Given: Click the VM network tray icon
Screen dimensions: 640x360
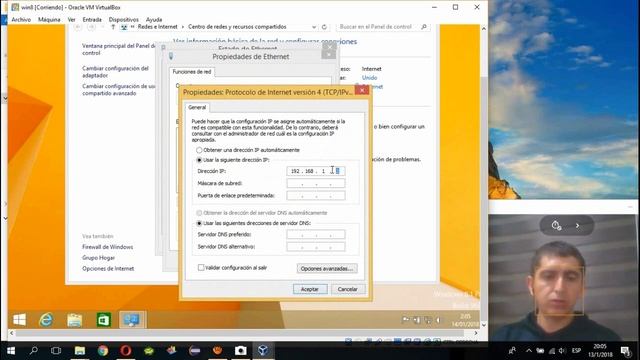Looking at the screenshot, I should 427,320.
